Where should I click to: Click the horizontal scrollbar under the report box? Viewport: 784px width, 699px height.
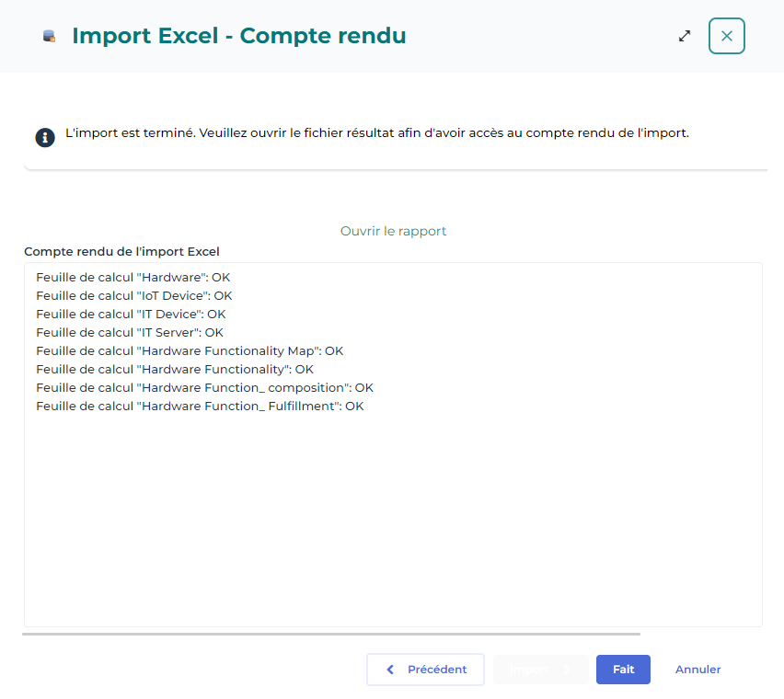tap(331, 634)
